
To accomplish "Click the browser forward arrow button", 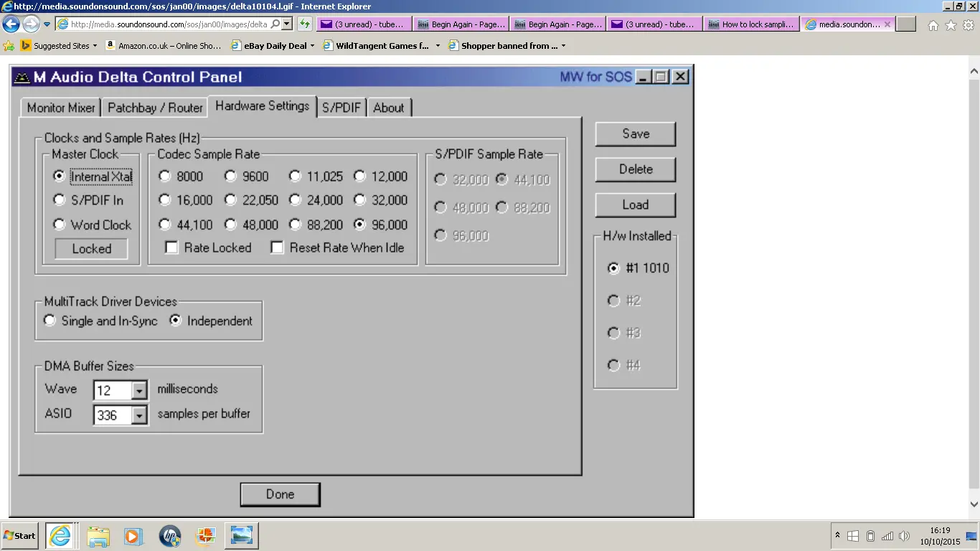I will coord(31,24).
